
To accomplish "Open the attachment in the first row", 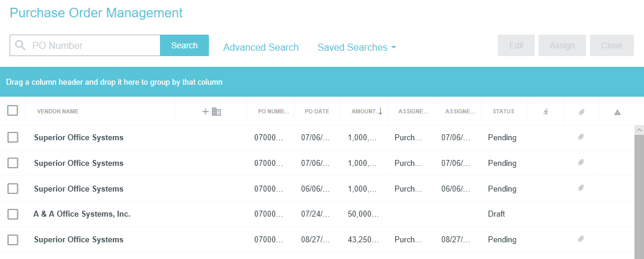I will 581,137.
